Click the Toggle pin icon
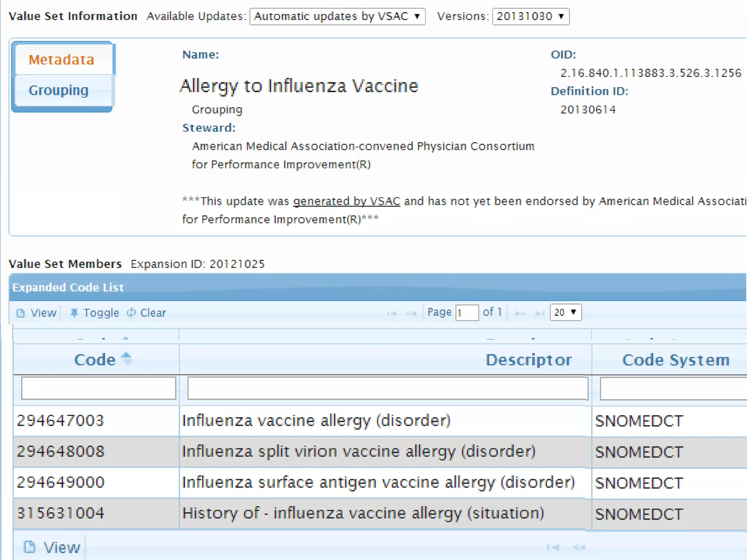The height and width of the screenshot is (560, 747). [74, 313]
